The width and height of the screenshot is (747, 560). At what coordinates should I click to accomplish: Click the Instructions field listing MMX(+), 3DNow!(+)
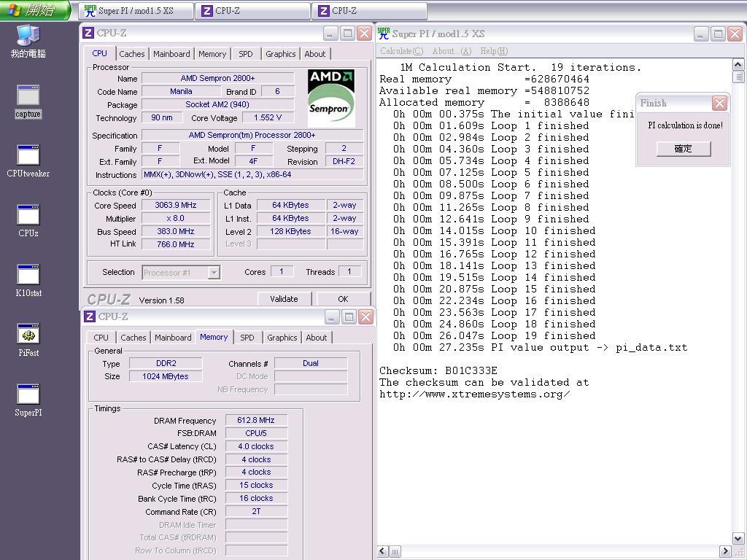click(x=252, y=174)
